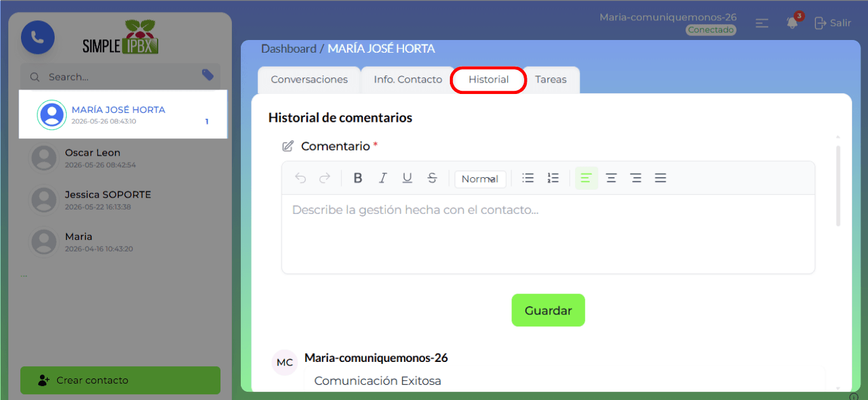Undo last edit in comment editor
868x400 pixels.
[301, 178]
